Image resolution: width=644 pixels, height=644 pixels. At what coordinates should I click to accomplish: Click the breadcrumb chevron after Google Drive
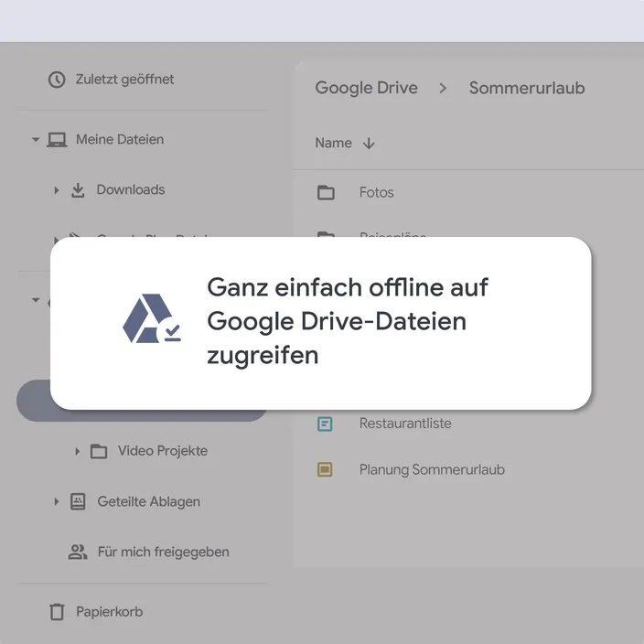tap(443, 88)
